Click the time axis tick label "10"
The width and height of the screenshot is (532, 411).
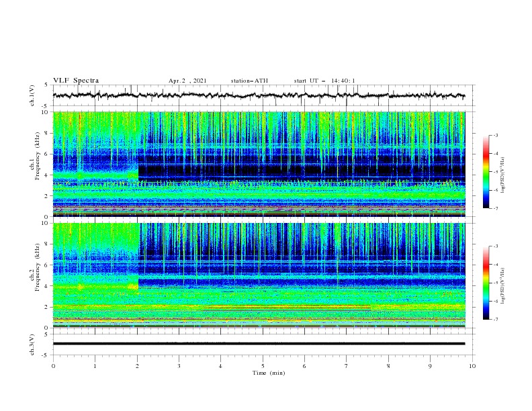click(472, 366)
